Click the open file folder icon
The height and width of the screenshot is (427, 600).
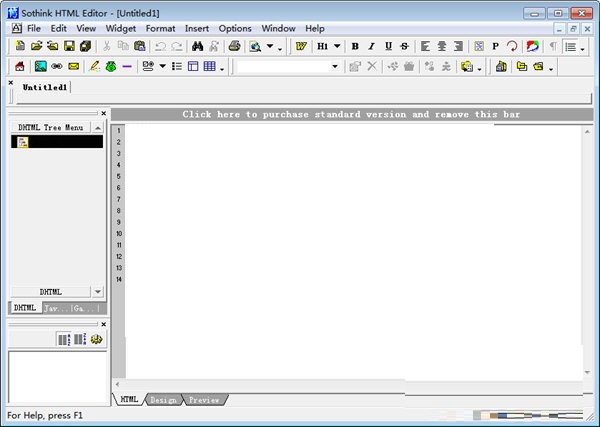point(36,46)
